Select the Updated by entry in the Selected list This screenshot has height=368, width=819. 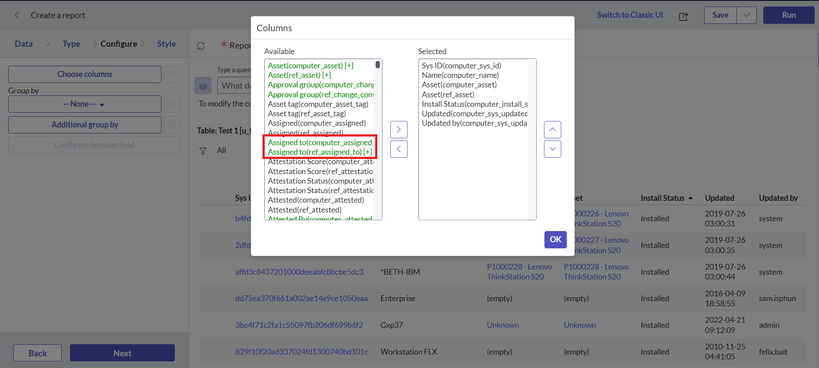tap(475, 123)
